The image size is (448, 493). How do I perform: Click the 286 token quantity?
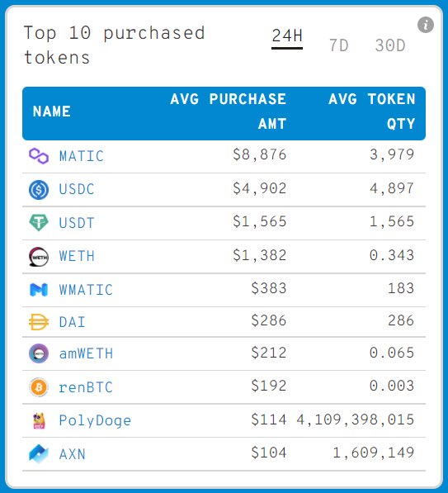(401, 321)
